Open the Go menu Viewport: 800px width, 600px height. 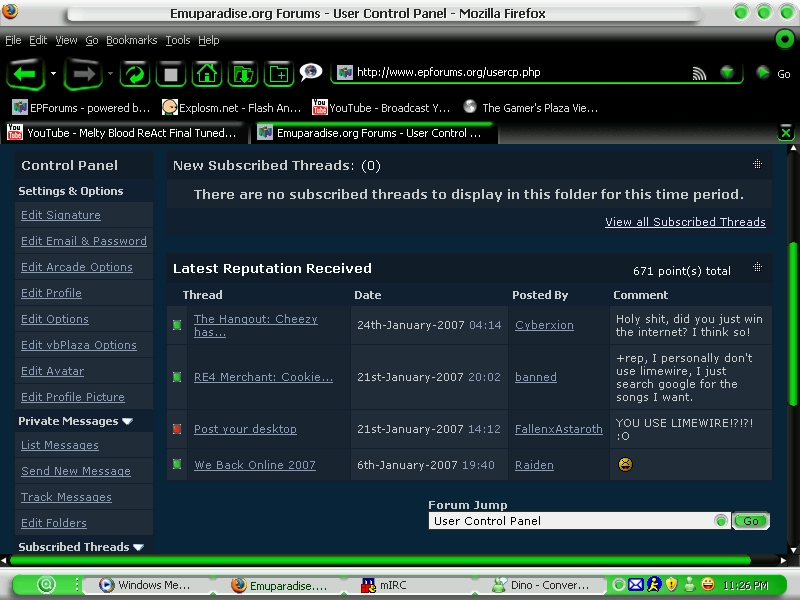[x=92, y=40]
